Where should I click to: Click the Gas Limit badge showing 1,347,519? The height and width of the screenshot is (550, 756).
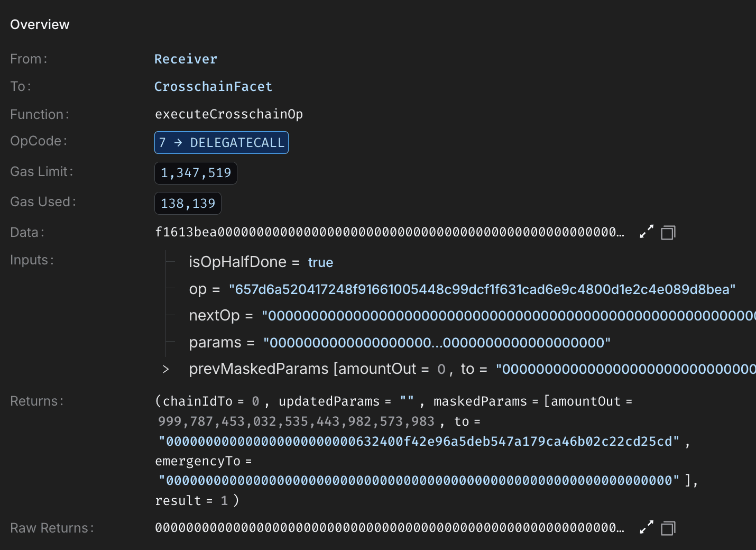point(196,173)
